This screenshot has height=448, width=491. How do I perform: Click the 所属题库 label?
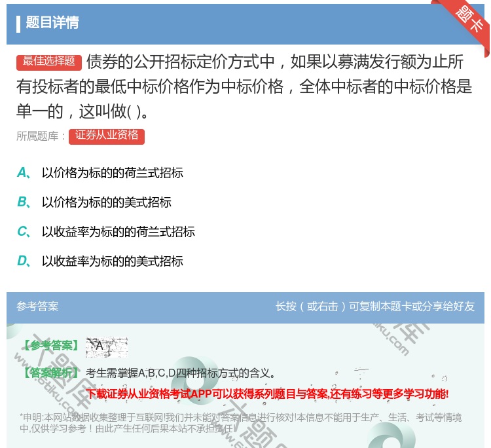pos(41,136)
